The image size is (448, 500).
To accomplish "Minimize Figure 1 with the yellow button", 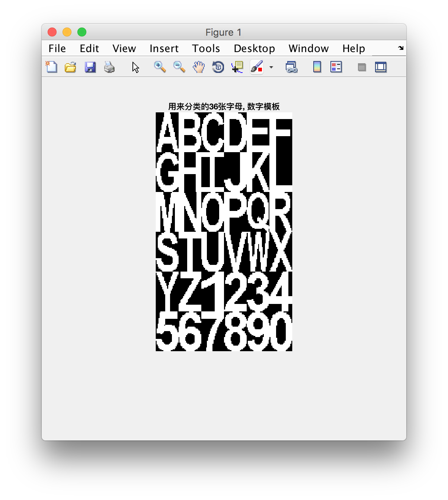I will pyautogui.click(x=67, y=32).
